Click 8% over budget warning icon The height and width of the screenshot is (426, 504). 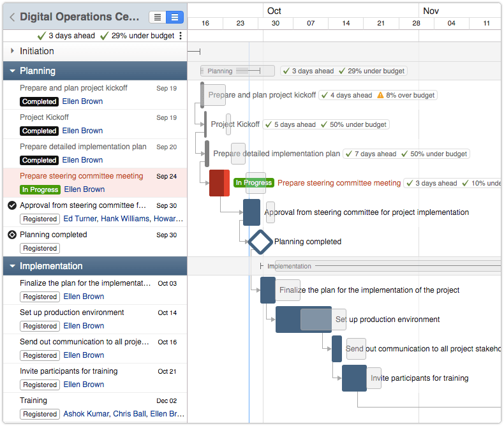coord(380,95)
